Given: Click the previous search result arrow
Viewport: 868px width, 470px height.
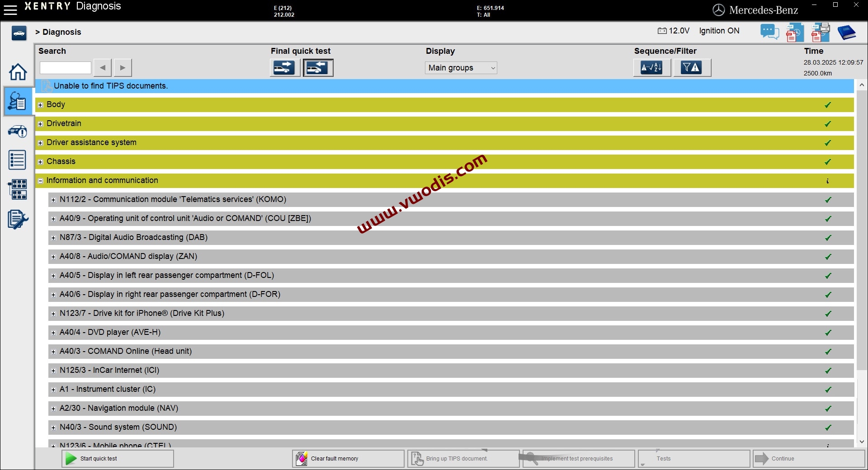Looking at the screenshot, I should [103, 68].
